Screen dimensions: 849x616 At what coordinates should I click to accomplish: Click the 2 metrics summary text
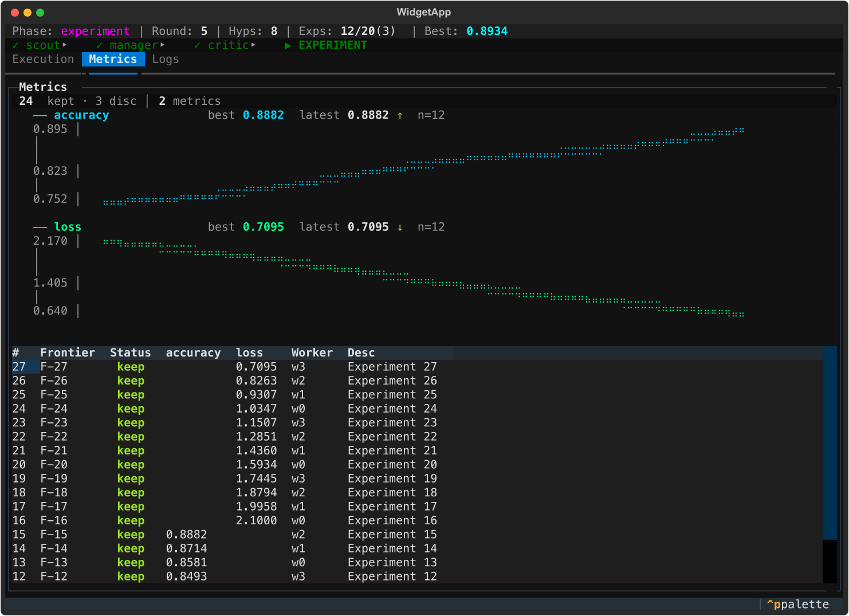(190, 101)
